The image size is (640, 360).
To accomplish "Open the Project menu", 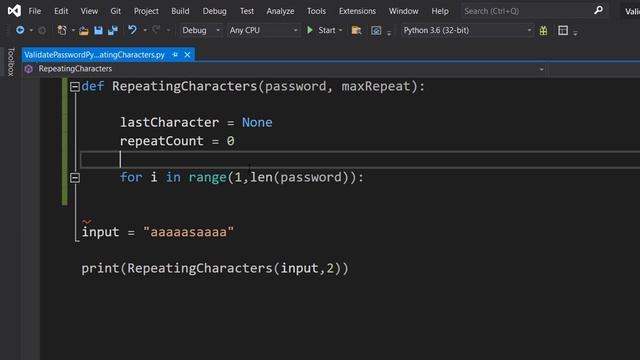I will [146, 11].
